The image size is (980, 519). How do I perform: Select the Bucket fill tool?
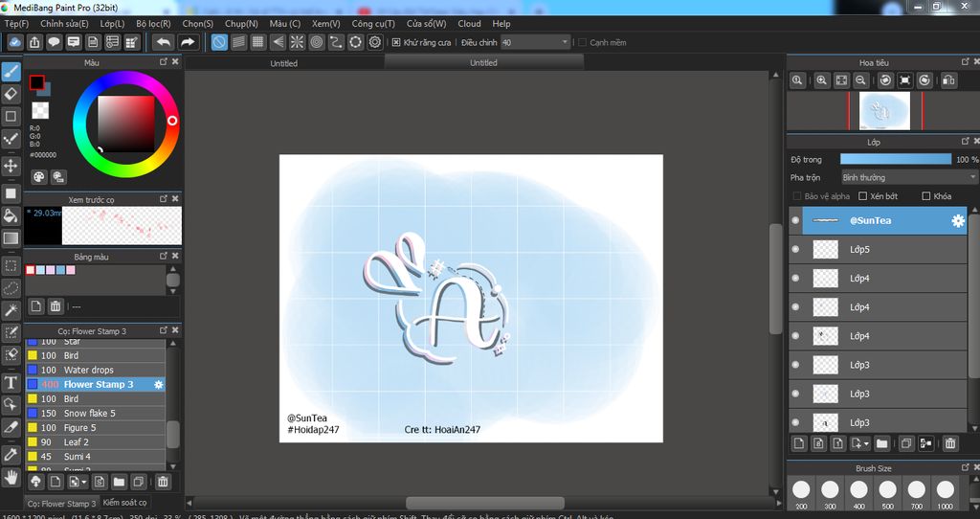click(x=11, y=215)
